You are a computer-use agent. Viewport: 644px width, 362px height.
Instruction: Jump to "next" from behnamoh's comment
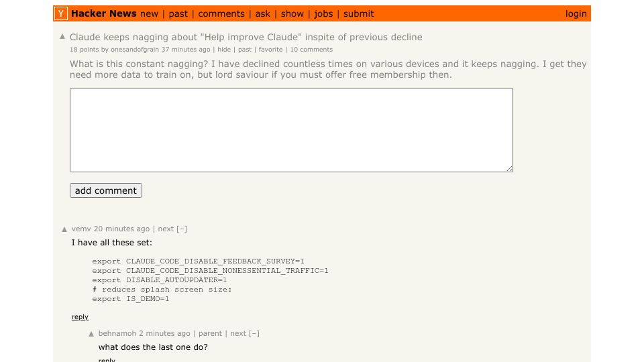pos(238,334)
